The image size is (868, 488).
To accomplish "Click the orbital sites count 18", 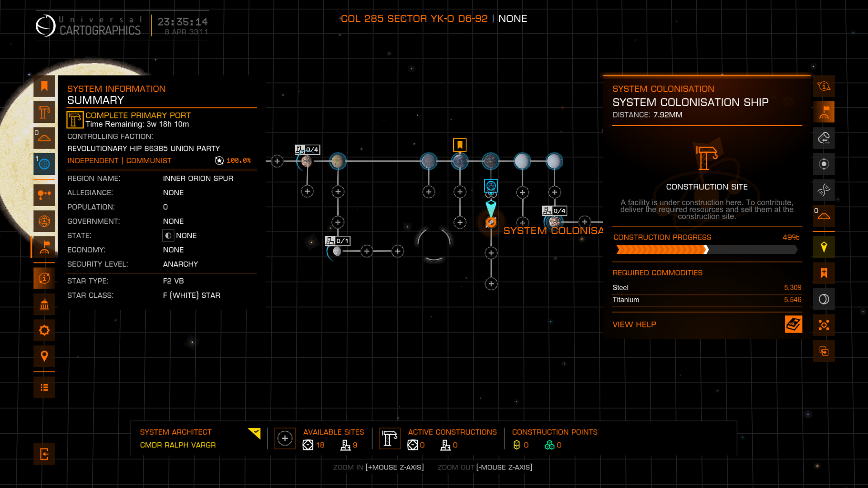I will pos(320,445).
